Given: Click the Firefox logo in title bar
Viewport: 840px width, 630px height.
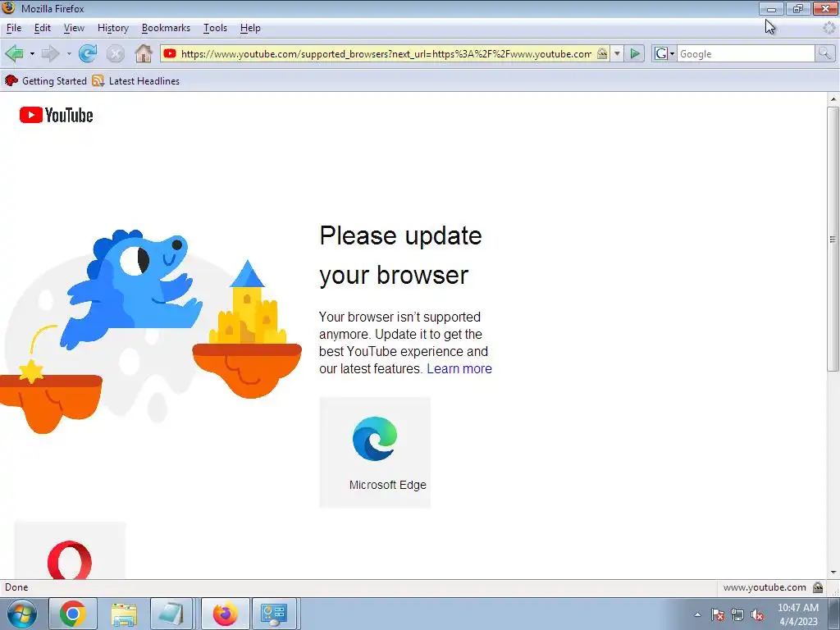Looking at the screenshot, I should tap(8, 7).
